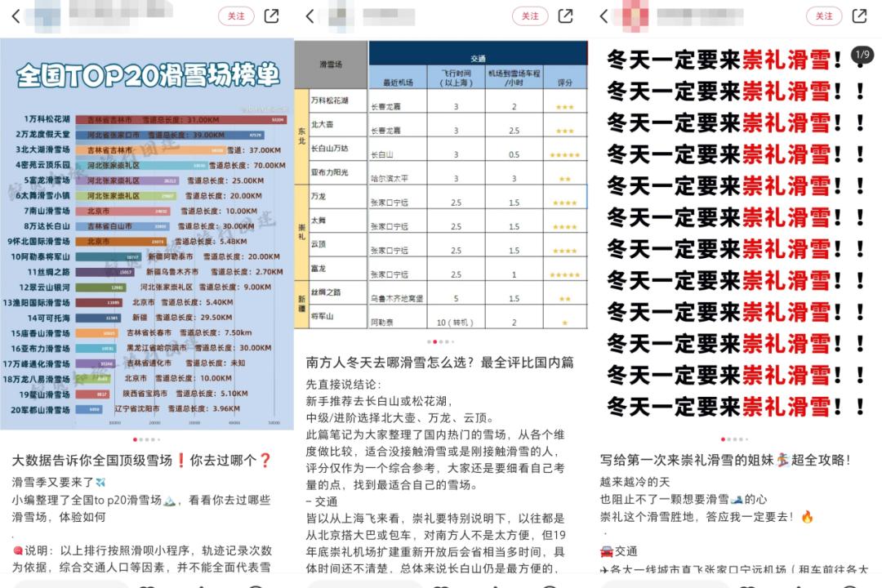Share the 崇礼滑雪 post

pyautogui.click(x=859, y=16)
